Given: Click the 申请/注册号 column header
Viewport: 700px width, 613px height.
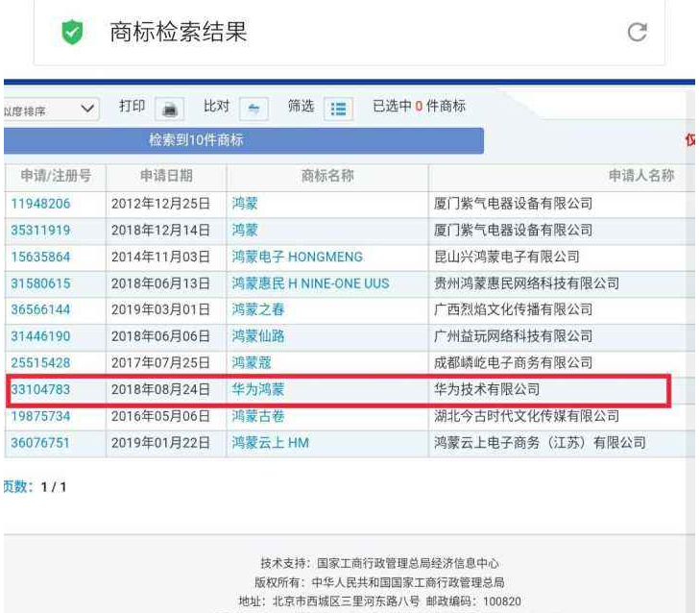Looking at the screenshot, I should click(x=56, y=176).
